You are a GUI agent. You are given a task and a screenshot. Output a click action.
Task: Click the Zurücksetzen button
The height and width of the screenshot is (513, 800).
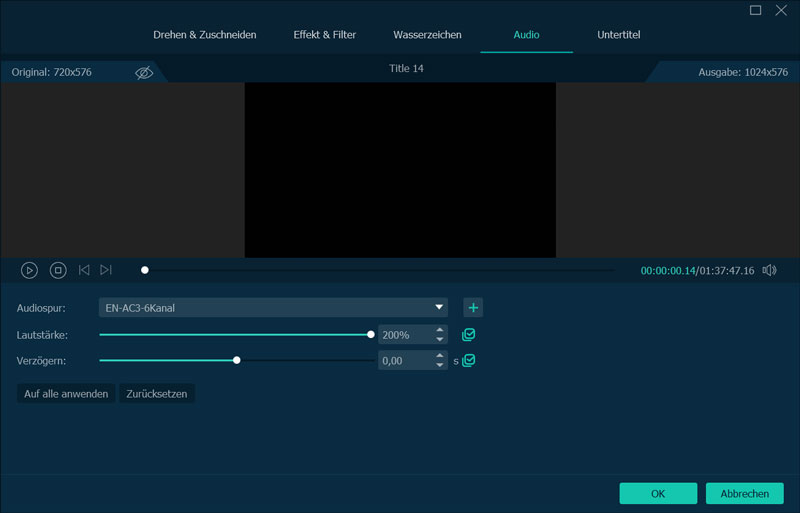(157, 394)
